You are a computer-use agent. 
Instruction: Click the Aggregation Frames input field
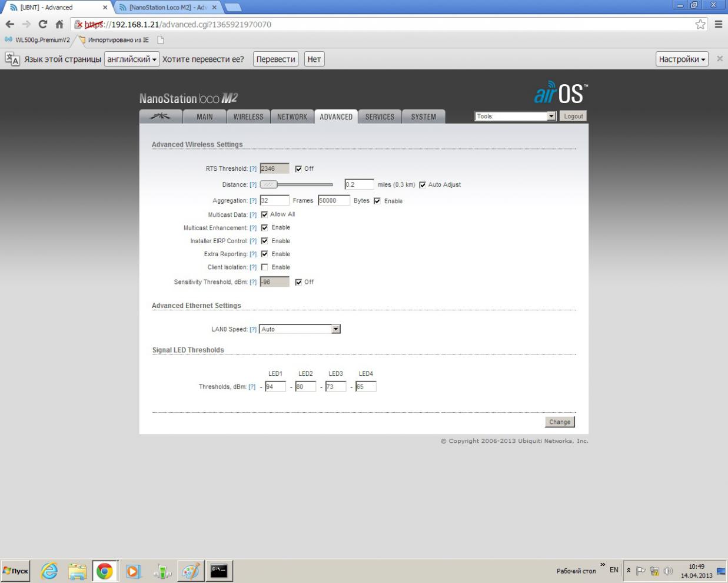coord(274,201)
